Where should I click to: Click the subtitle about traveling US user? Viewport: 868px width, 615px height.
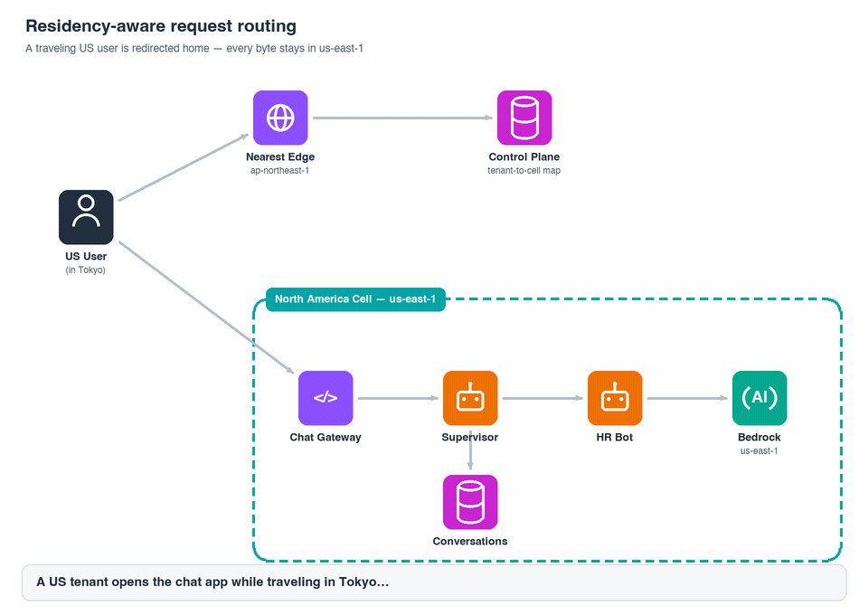coord(194,48)
